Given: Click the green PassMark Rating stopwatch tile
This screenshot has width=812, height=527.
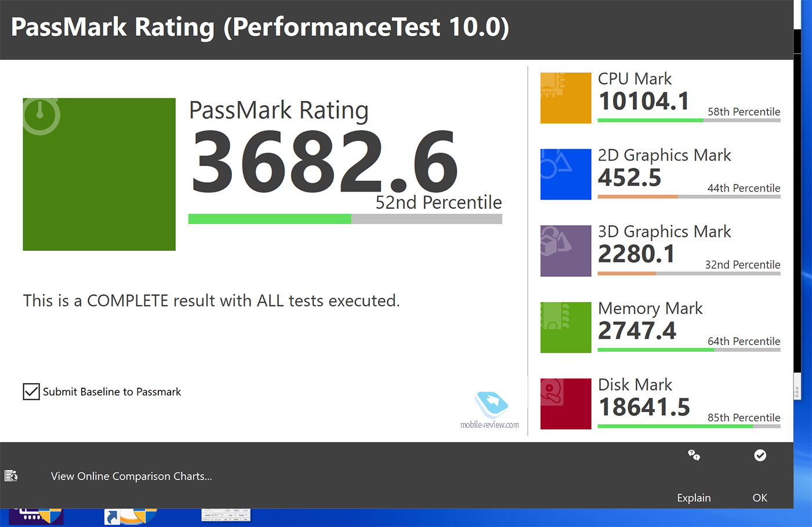Looking at the screenshot, I should (x=99, y=174).
